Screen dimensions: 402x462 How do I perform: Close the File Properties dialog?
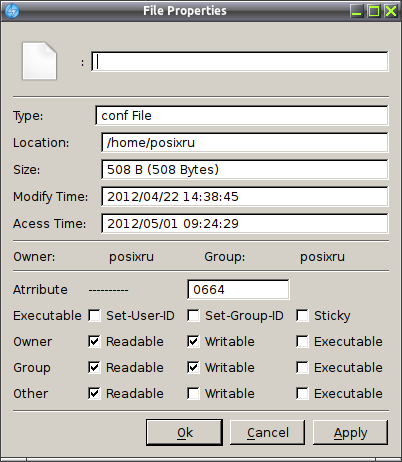coord(391,11)
